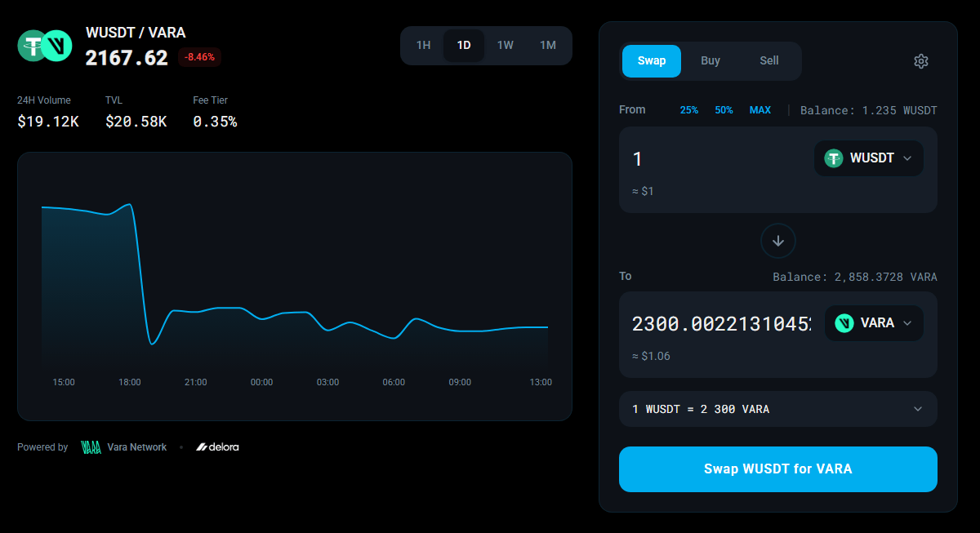Click the 09:00 chart axis label

tap(460, 382)
